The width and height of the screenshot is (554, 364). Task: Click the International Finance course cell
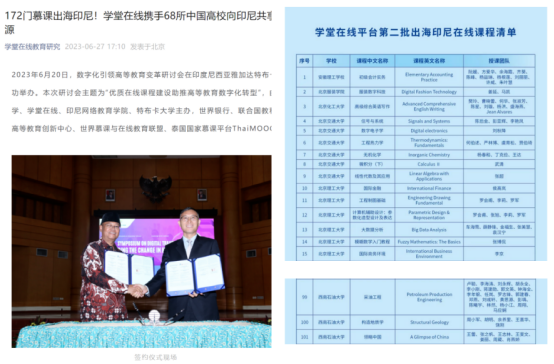(429, 188)
